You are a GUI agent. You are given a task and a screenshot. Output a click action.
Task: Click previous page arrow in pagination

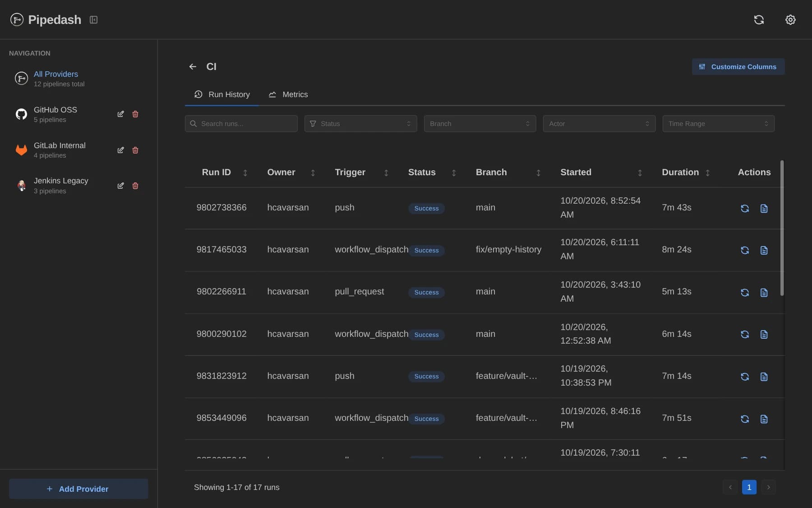click(x=730, y=487)
